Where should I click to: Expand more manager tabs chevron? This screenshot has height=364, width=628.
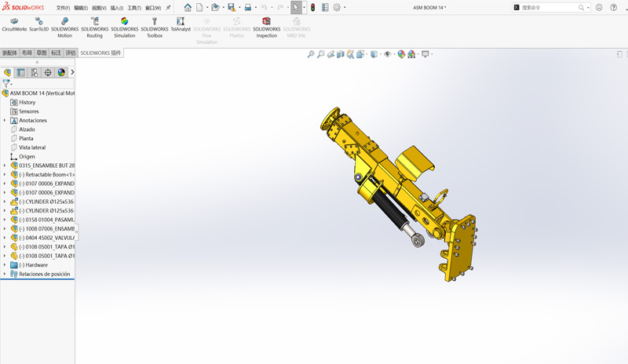[72, 72]
